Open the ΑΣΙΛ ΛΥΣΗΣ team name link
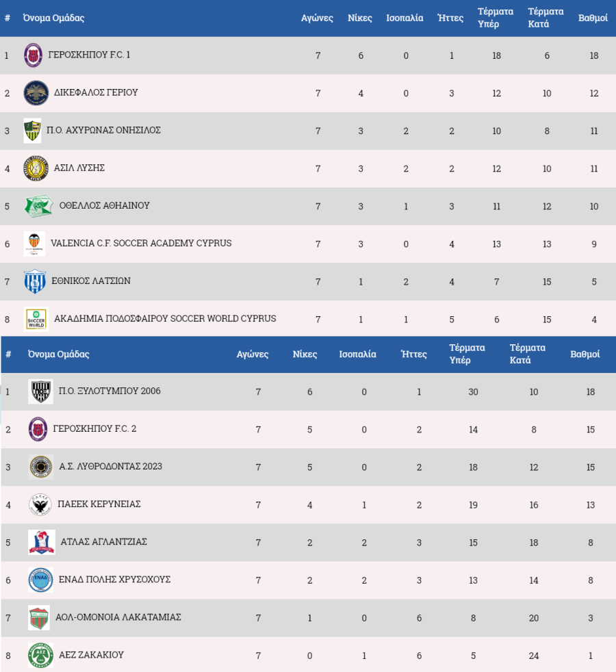This screenshot has width=616, height=672. point(79,168)
